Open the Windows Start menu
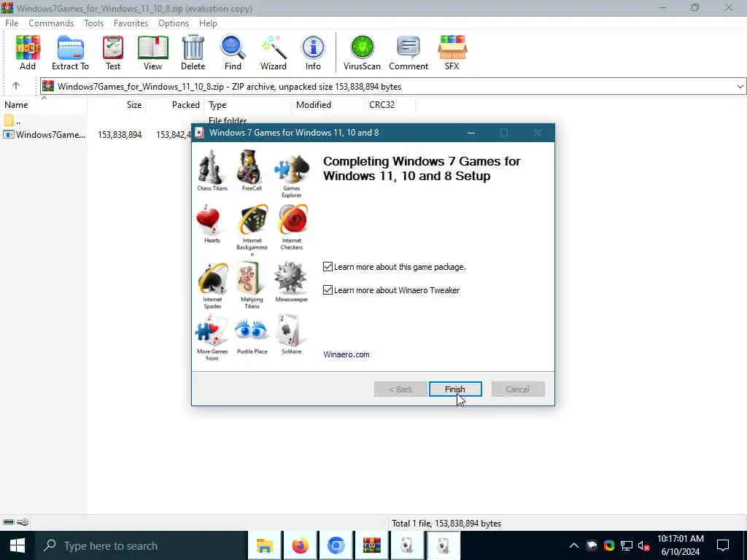 click(18, 545)
